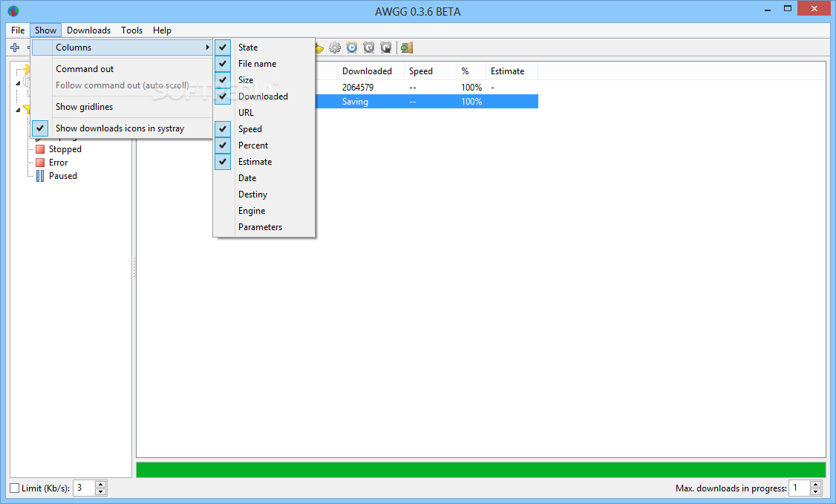Click the panel splitter handle

[x=134, y=268]
